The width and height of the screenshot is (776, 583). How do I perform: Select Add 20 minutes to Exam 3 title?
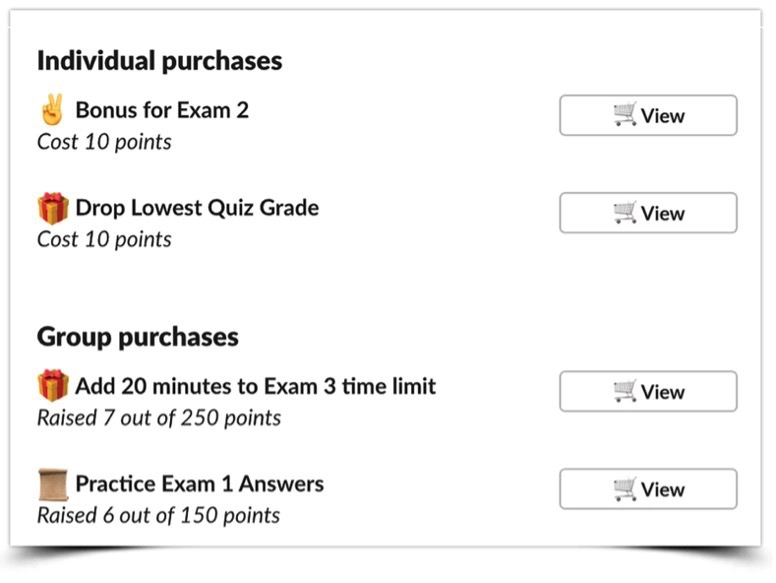point(255,386)
